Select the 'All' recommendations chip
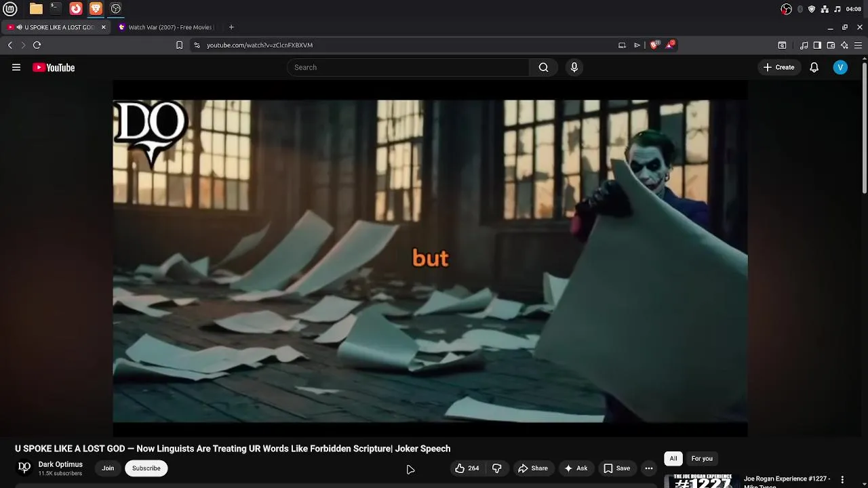This screenshot has height=488, width=868. (x=673, y=459)
